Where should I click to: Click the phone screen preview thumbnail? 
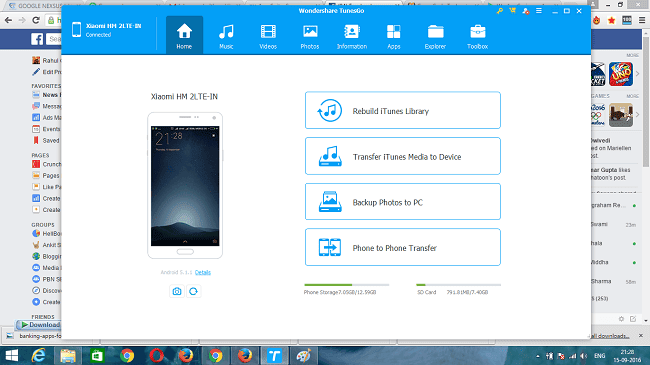pyautogui.click(x=185, y=186)
